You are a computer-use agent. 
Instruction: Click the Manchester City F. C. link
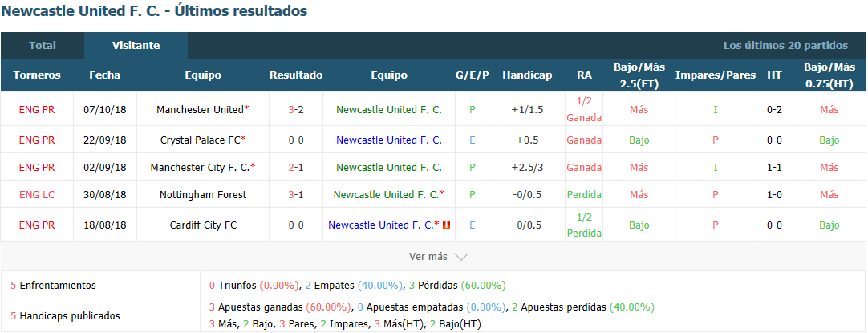(201, 168)
